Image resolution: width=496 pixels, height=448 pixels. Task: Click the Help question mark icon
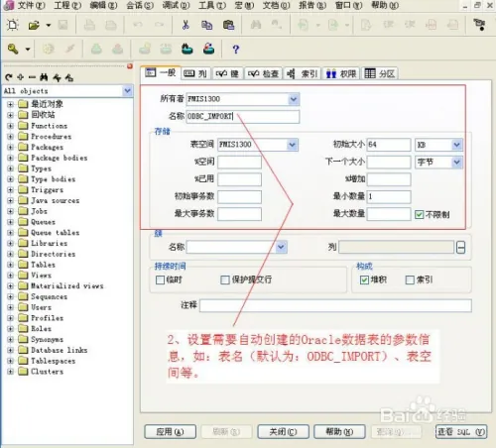coord(235,50)
